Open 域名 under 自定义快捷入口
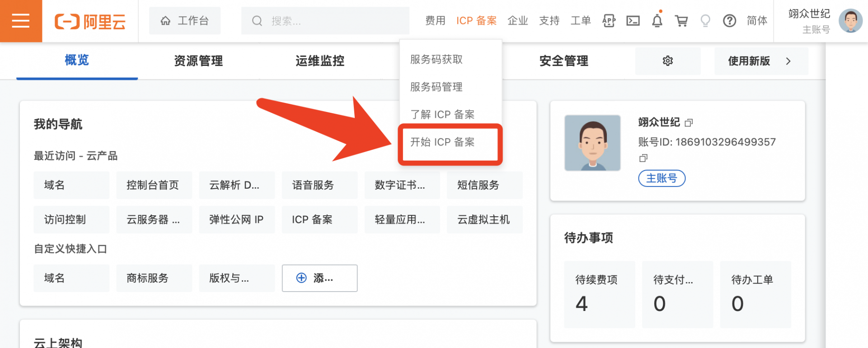This screenshot has width=868, height=348. 71,278
